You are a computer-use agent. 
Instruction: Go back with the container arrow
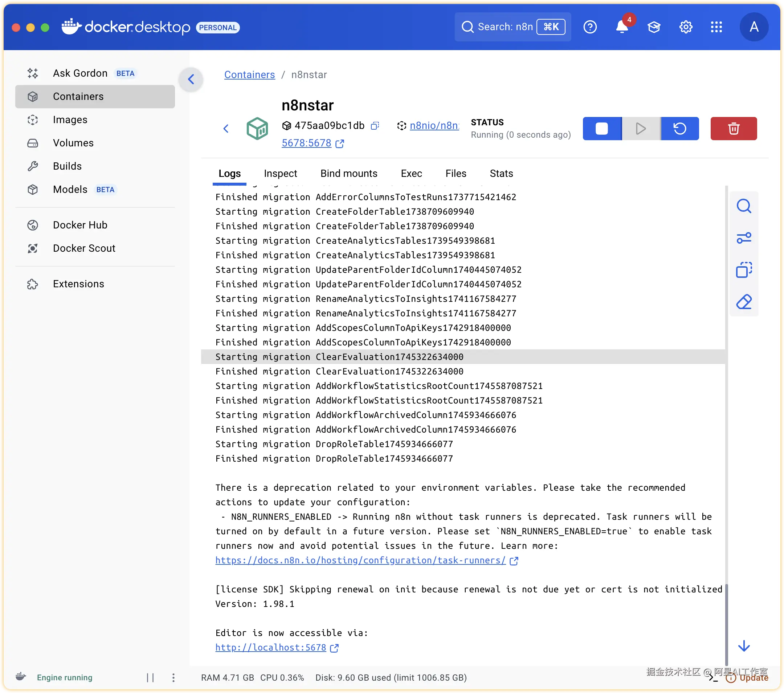[226, 129]
